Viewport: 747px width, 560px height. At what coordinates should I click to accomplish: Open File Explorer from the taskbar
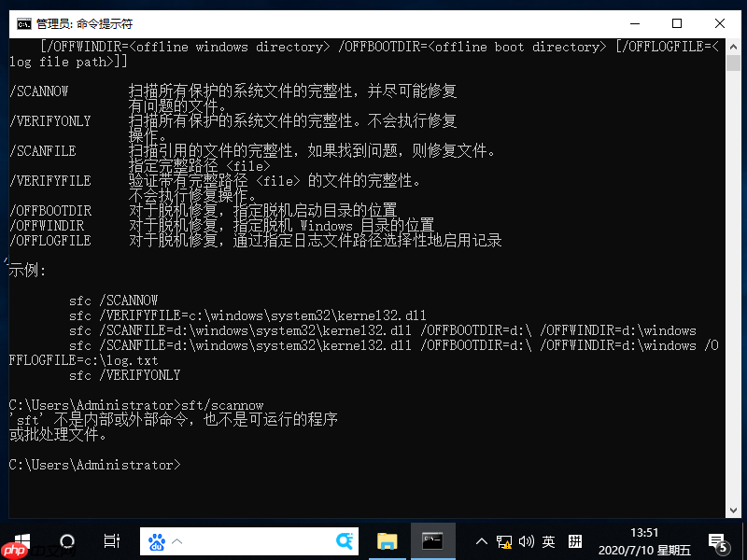click(x=388, y=541)
